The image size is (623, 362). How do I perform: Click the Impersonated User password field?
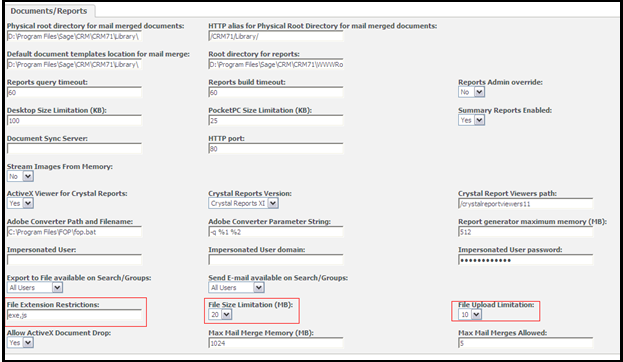[x=525, y=260]
